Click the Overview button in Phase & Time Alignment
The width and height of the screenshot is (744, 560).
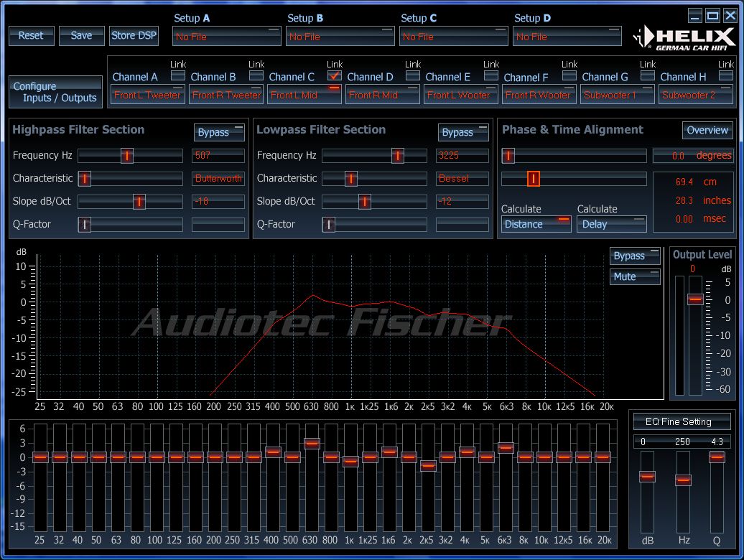707,130
